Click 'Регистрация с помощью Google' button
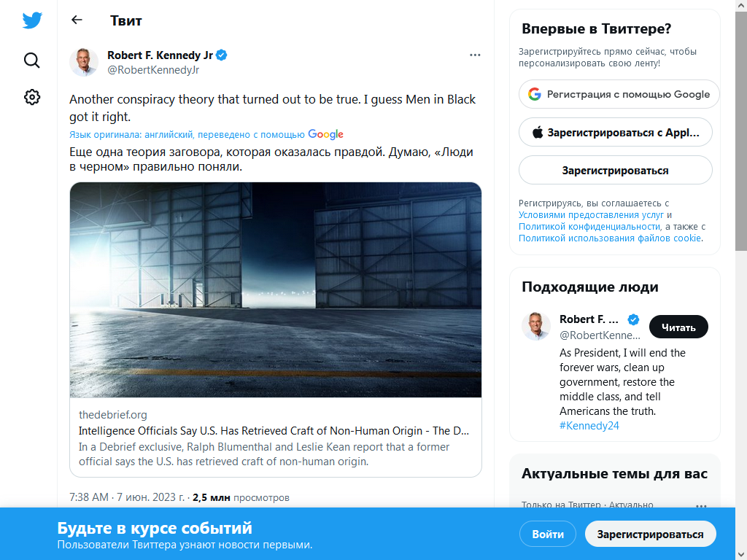Viewport: 747px width, 560px height. click(619, 94)
